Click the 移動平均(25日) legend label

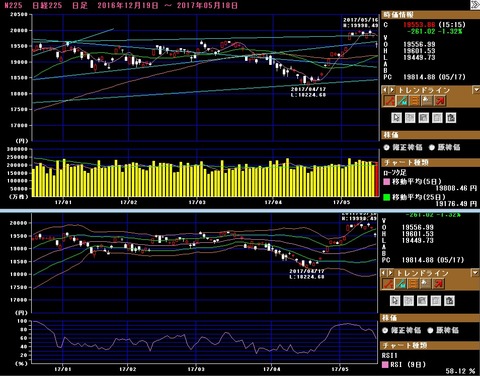click(x=419, y=197)
